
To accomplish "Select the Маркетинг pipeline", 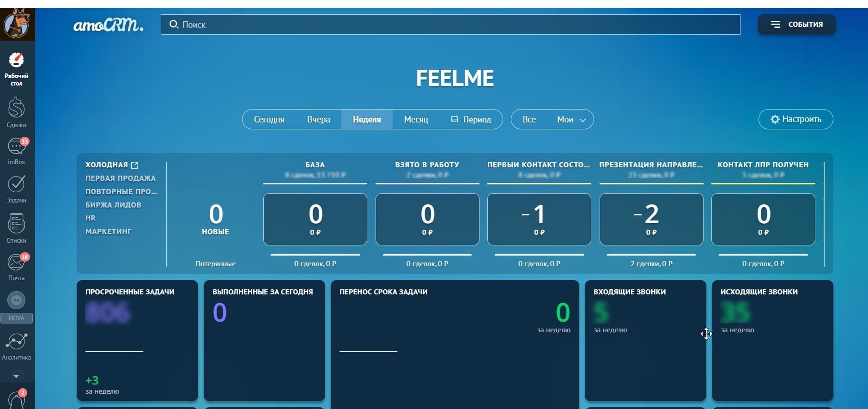I will point(109,231).
